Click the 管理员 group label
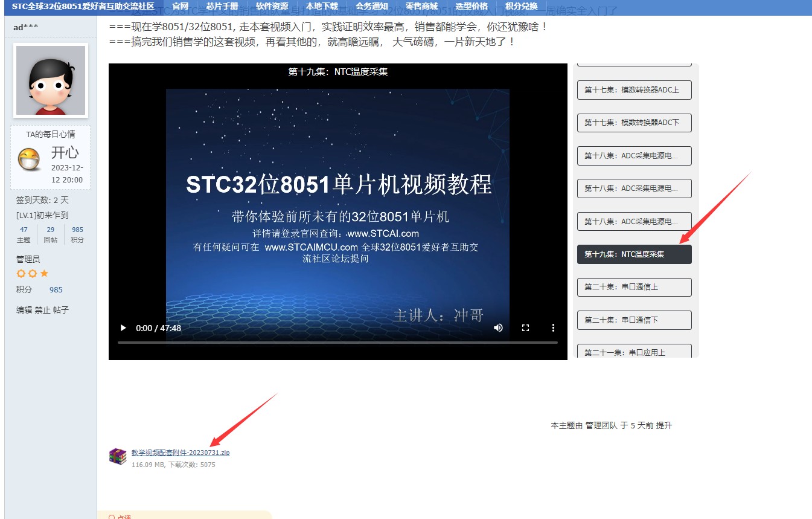This screenshot has width=812, height=519. (x=28, y=259)
